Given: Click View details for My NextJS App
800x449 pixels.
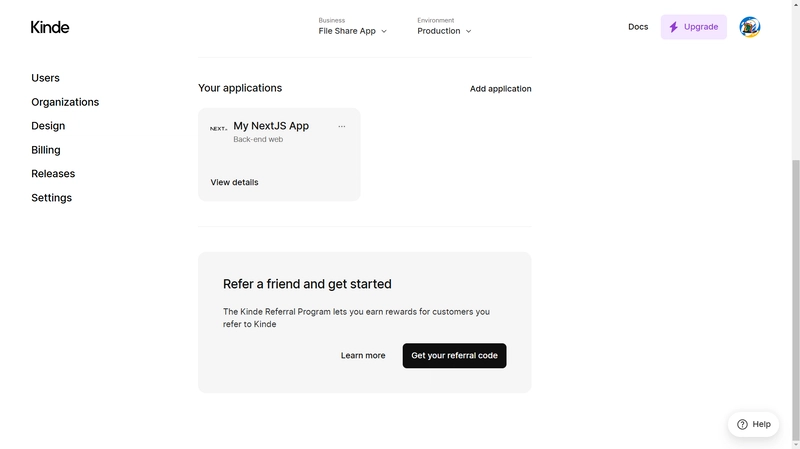Looking at the screenshot, I should click(234, 182).
